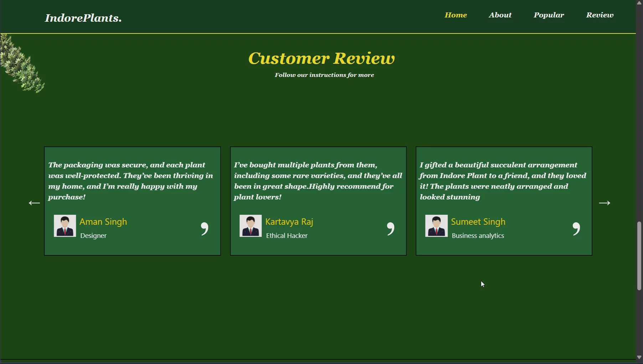Click Aman Singh's avatar picture
This screenshot has width=643, height=364.
click(65, 226)
